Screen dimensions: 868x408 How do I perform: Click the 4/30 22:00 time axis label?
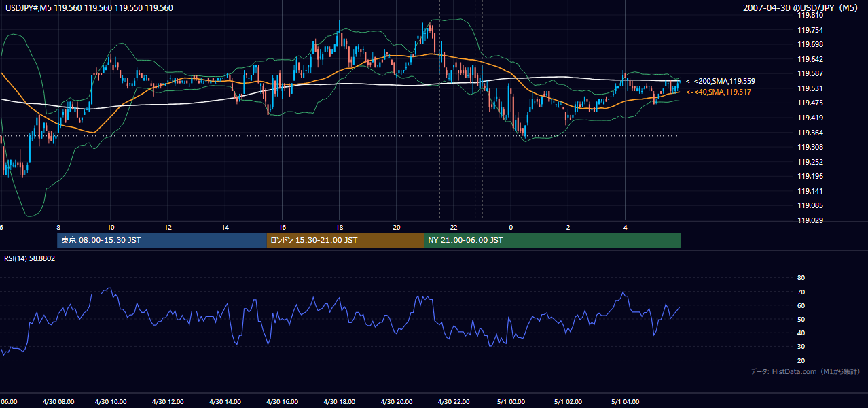pos(454,402)
